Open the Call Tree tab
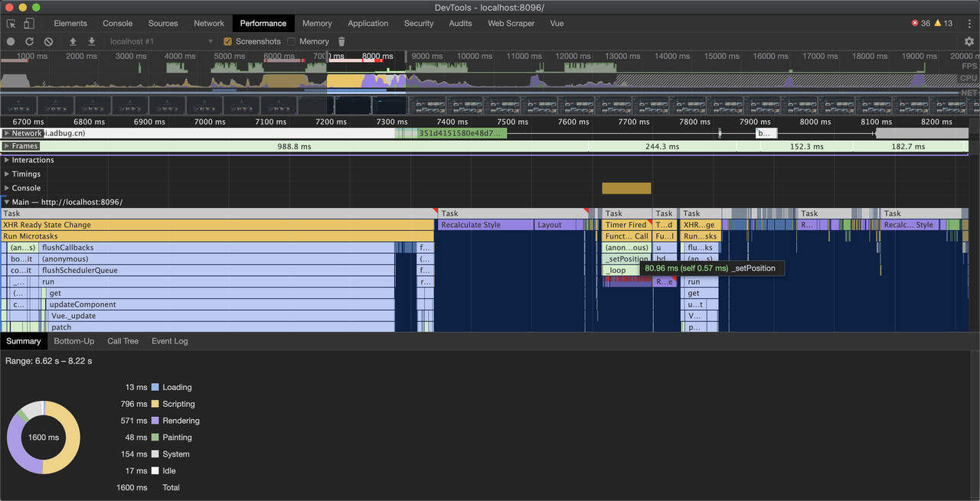The image size is (980, 501). click(x=122, y=341)
